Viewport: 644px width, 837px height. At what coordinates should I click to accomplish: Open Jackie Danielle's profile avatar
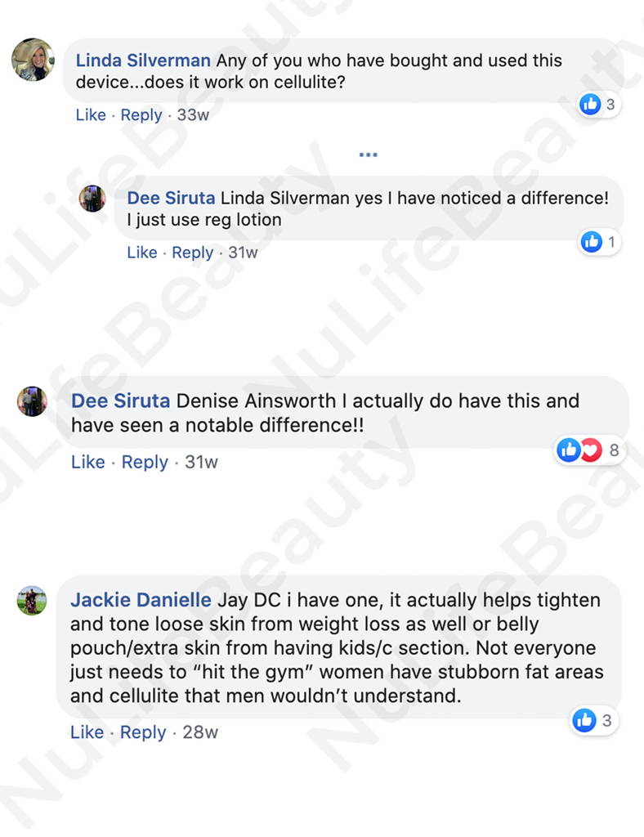pyautogui.click(x=32, y=600)
